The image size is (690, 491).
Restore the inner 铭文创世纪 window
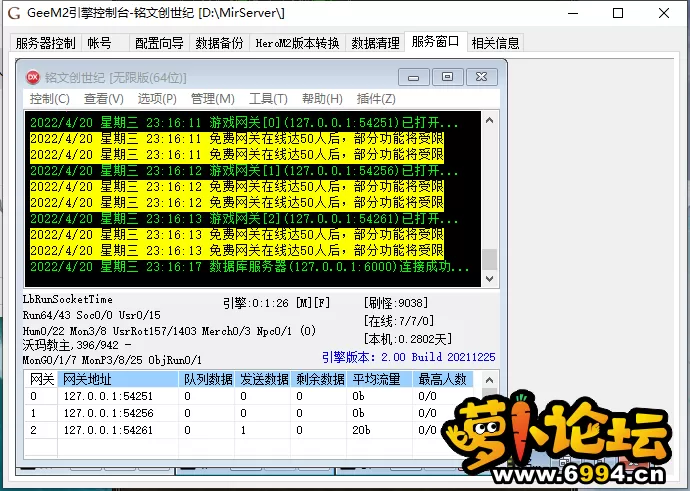point(448,77)
